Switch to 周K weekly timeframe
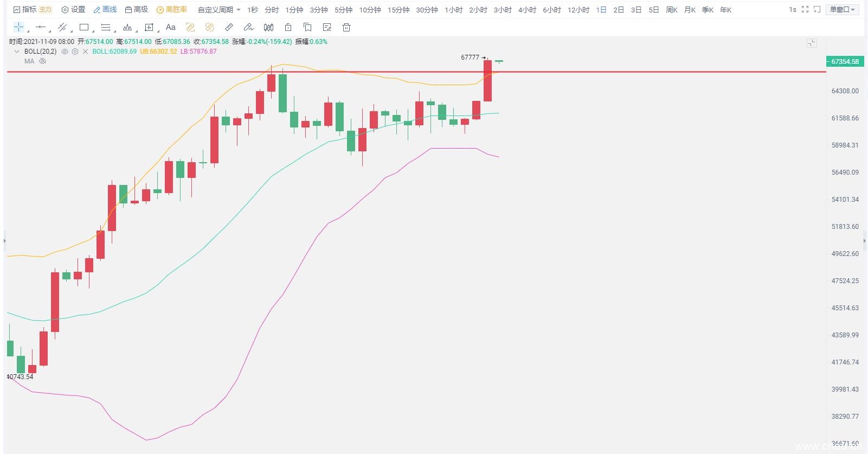The height and width of the screenshot is (454, 868). click(x=671, y=10)
